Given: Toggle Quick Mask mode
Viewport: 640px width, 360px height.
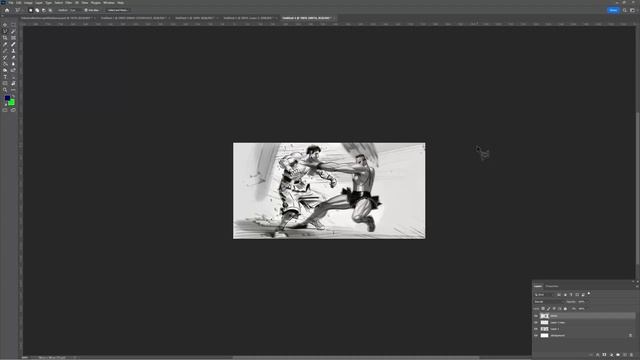Looking at the screenshot, I should click(x=5, y=110).
